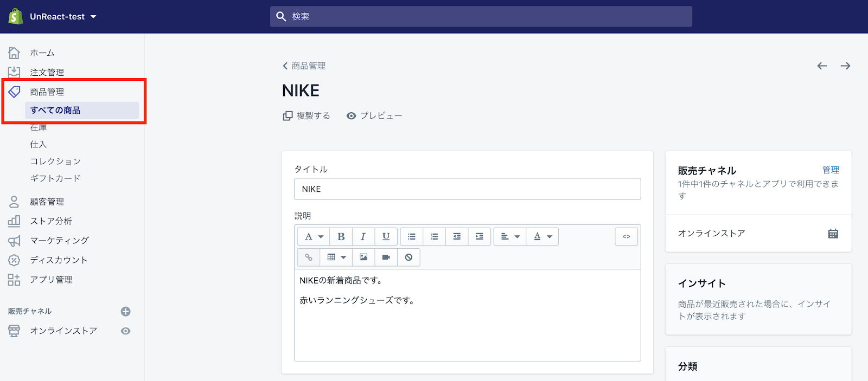
Task: Open the text formatting A dropdown
Action: click(314, 236)
